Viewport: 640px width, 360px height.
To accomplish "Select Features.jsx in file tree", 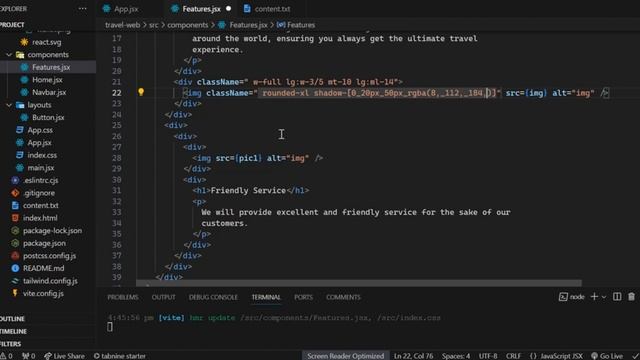I will (51, 67).
